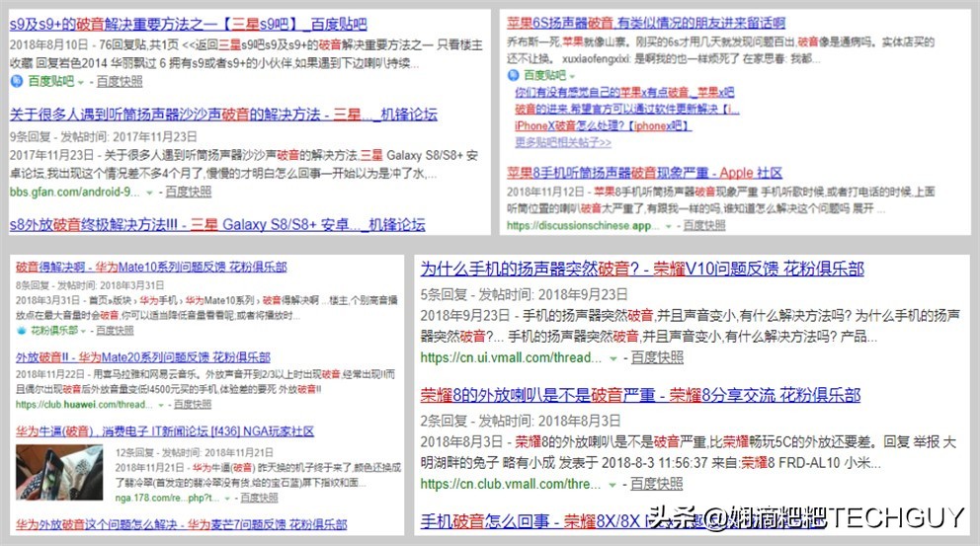Viewport: 980px width, 546px height.
Task: Click the https://cn.club.vmall.com/thre... URL
Action: 510,484
